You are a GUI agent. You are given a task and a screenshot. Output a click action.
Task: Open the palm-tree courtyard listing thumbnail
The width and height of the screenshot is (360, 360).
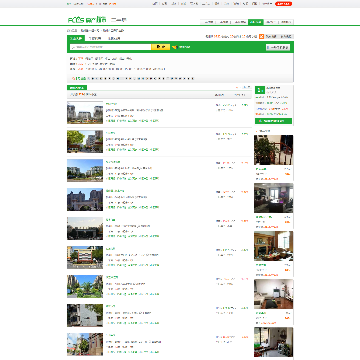pyautogui.click(x=85, y=286)
